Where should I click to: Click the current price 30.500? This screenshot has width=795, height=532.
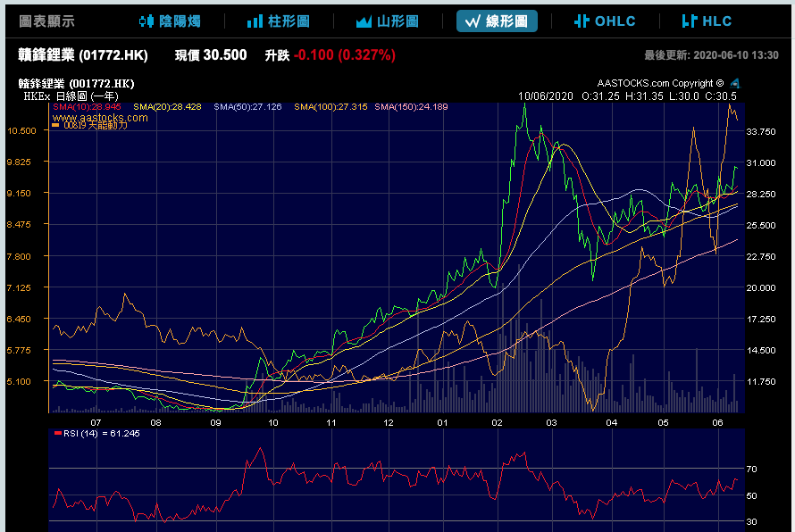[224, 55]
